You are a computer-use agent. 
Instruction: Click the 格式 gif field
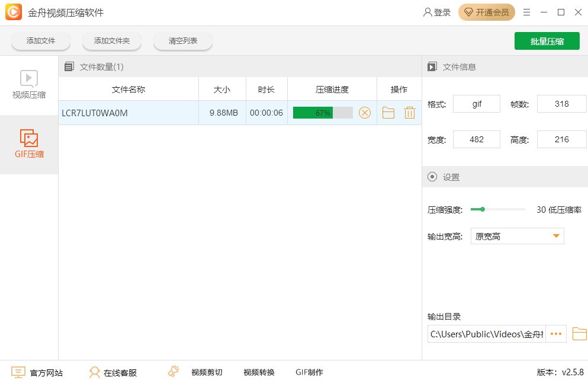coord(477,104)
